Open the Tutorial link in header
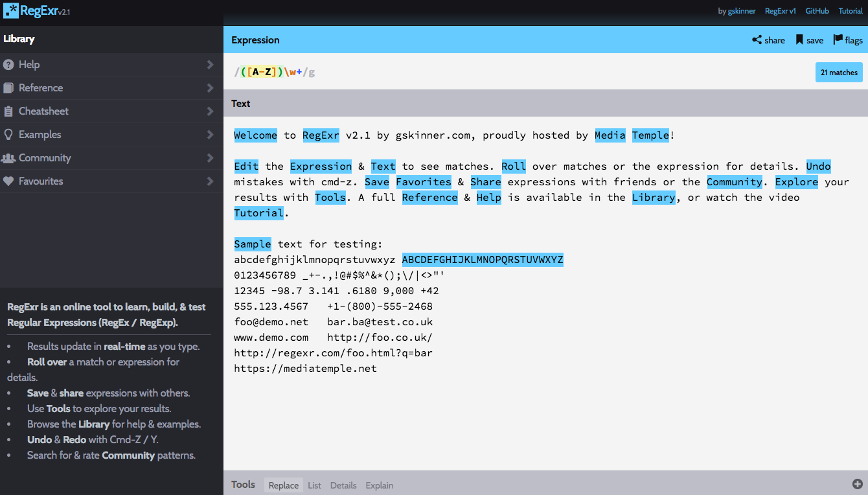 (x=851, y=11)
